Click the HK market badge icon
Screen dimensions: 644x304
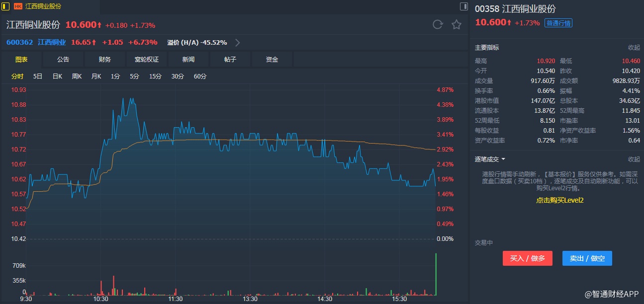tap(18, 6)
